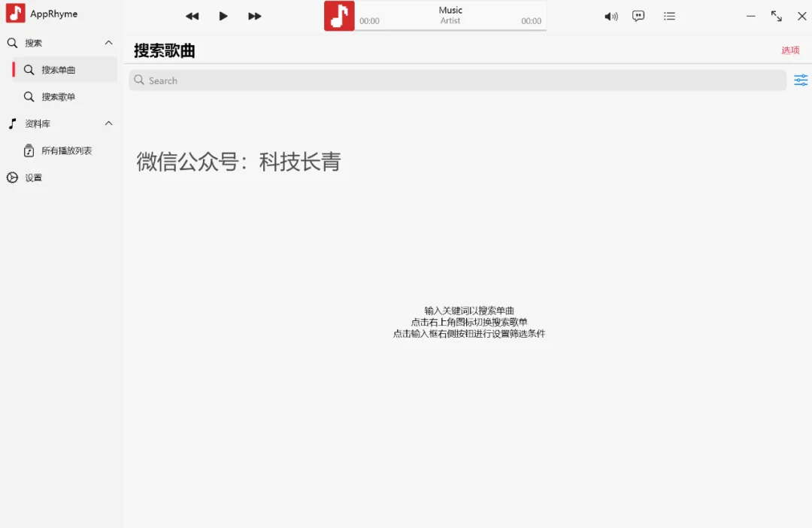This screenshot has height=528, width=812.
Task: Click the AppRhyme logo icon
Action: click(15, 14)
